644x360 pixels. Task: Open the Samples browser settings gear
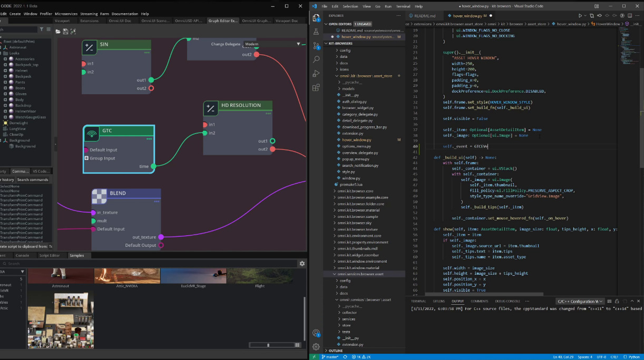click(x=302, y=264)
